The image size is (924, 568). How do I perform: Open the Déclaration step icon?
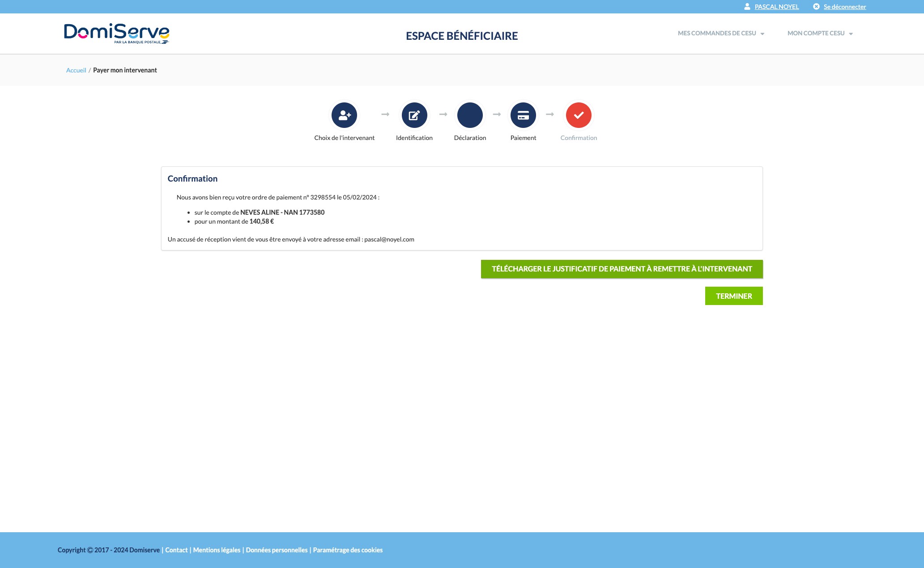[470, 115]
